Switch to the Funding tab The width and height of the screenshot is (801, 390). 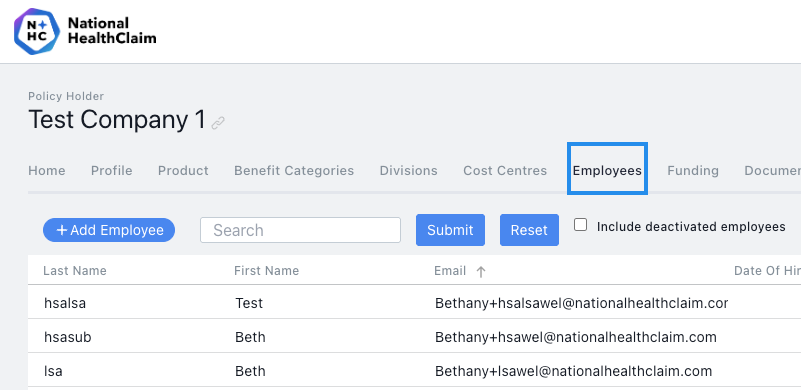pyautogui.click(x=693, y=170)
